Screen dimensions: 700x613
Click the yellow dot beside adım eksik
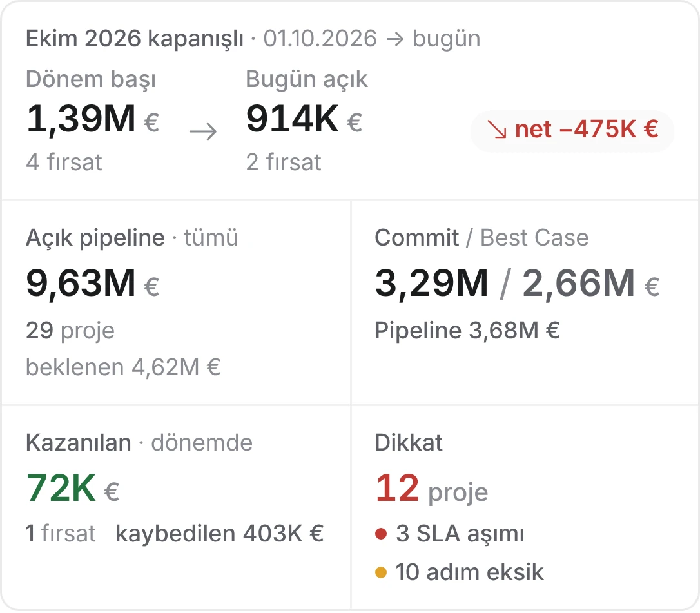tap(381, 572)
